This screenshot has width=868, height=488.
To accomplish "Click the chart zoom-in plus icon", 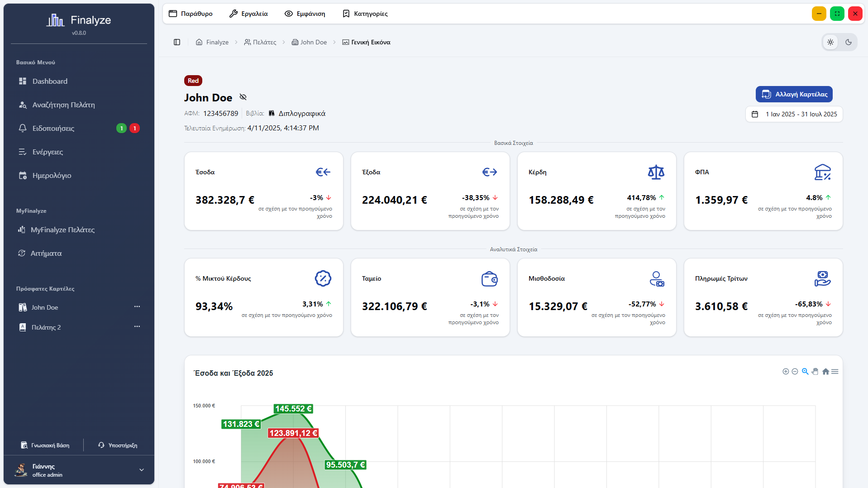I will [x=786, y=372].
